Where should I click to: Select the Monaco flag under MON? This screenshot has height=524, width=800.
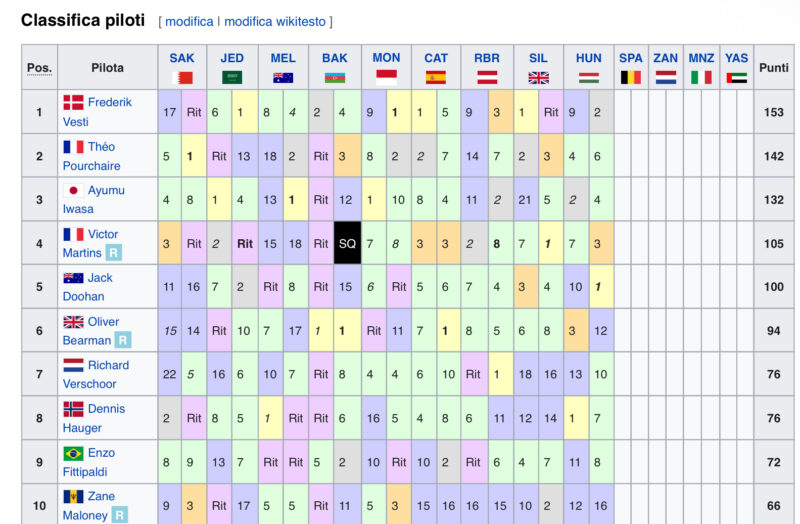(386, 75)
